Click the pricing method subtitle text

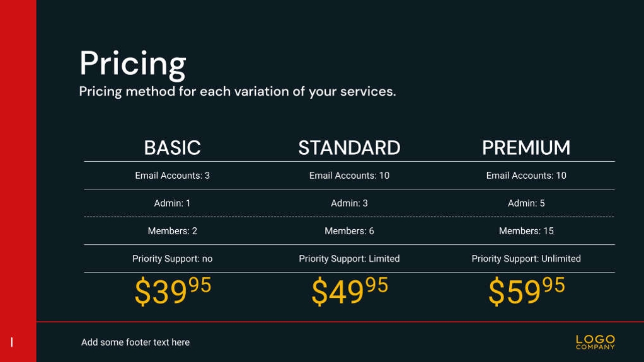(x=237, y=91)
